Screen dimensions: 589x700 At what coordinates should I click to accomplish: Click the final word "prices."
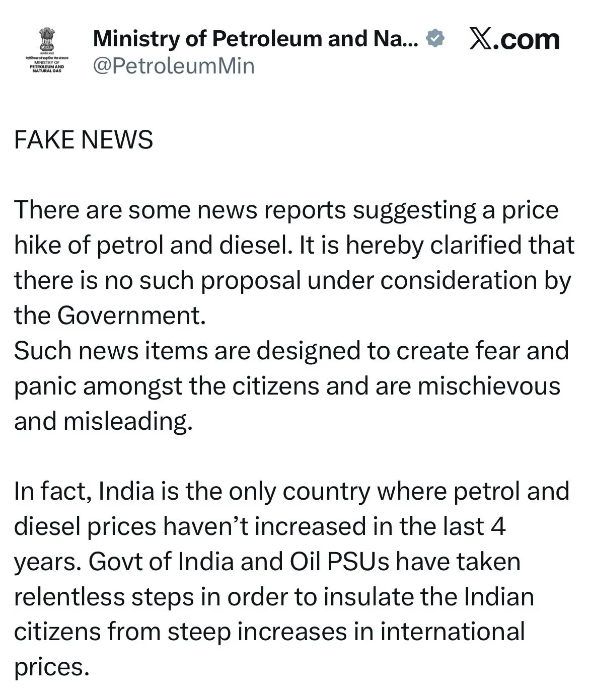click(51, 667)
